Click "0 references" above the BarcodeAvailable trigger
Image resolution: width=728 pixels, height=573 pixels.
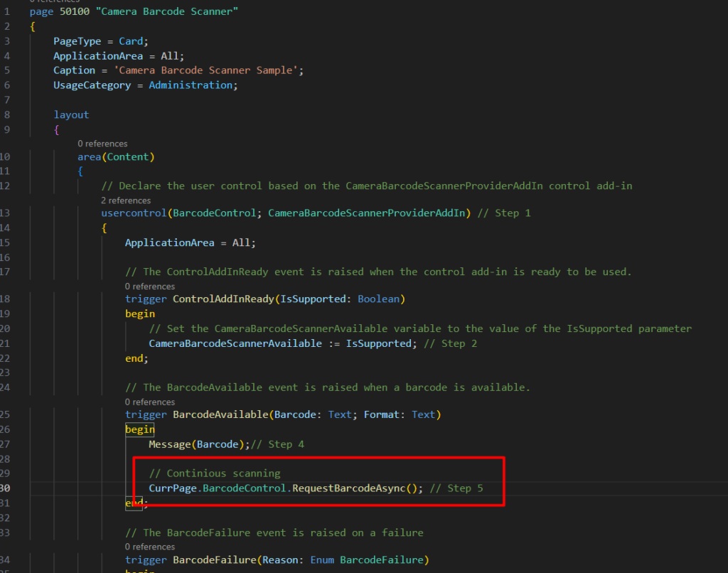(x=149, y=402)
